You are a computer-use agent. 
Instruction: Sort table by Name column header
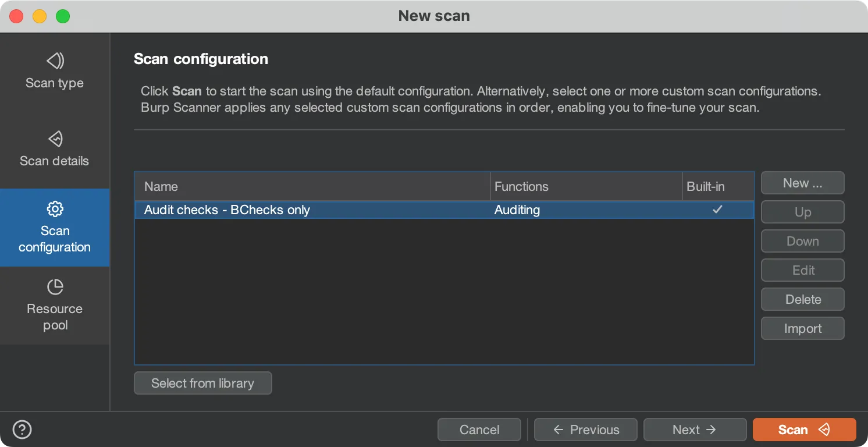pos(312,186)
